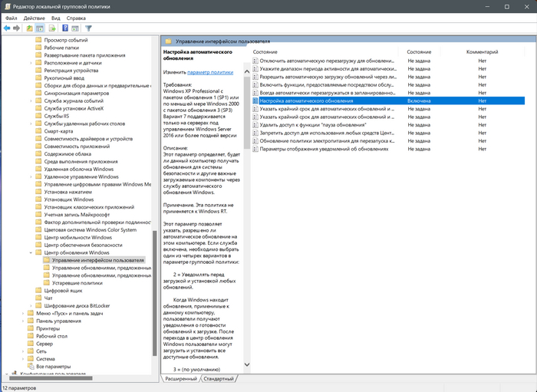Image resolution: width=537 pixels, height=392 pixels.
Task: Click the Back arrow in the toolbar
Action: (x=6, y=28)
